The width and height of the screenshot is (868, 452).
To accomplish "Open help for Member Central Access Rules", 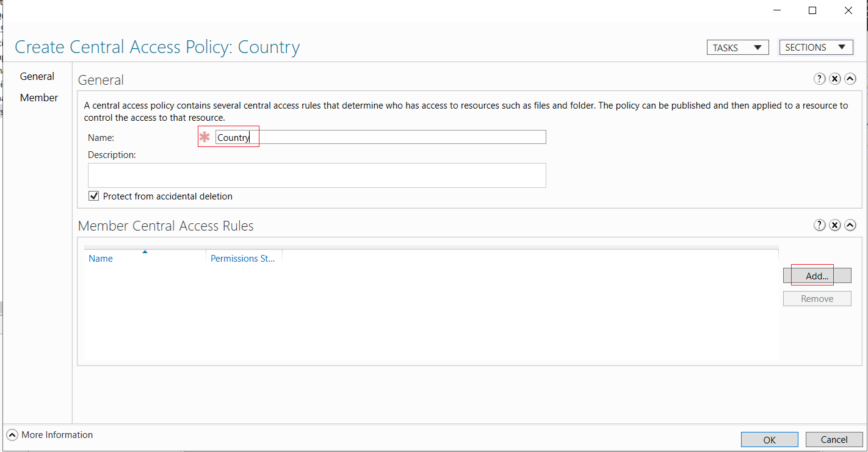I will click(820, 226).
